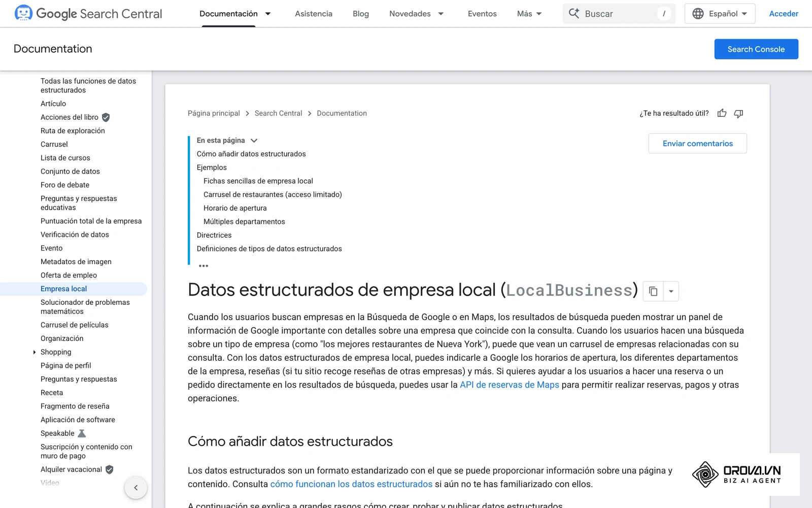The image size is (812, 508).
Task: Click the Search Console button
Action: click(x=756, y=49)
